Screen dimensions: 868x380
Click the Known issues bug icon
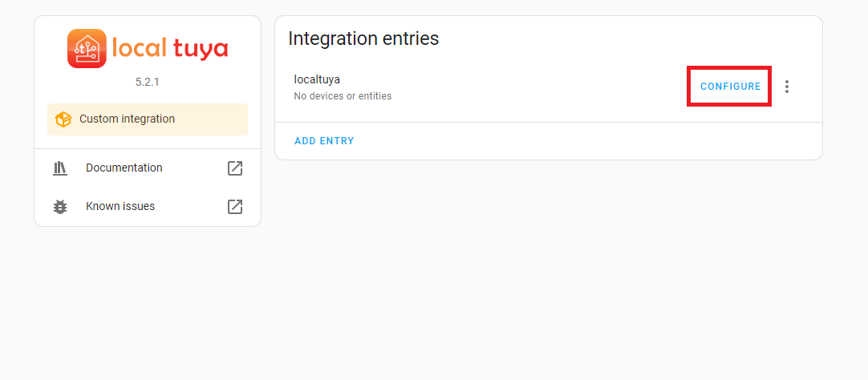tap(60, 207)
